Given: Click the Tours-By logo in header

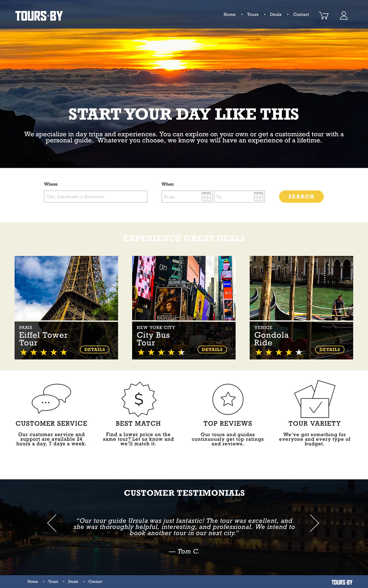Looking at the screenshot, I should tap(39, 16).
